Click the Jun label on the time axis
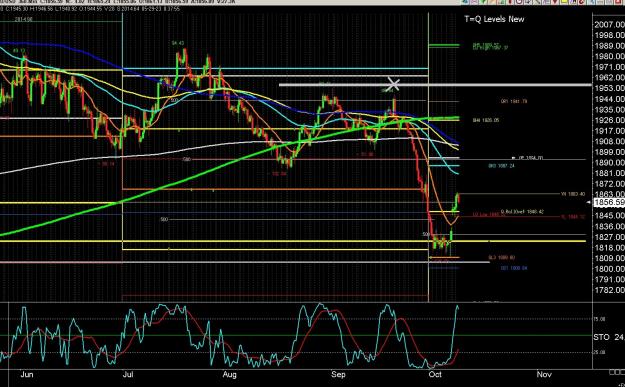Screen dimensions: 625x387 pyautogui.click(x=27, y=375)
